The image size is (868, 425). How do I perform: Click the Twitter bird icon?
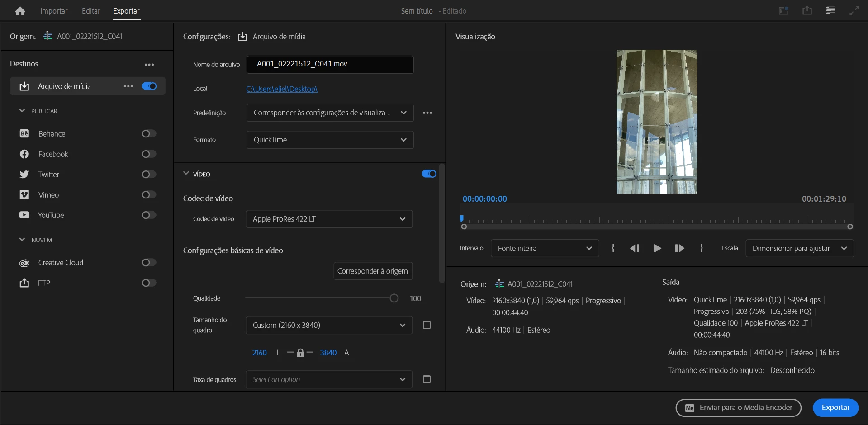24,175
